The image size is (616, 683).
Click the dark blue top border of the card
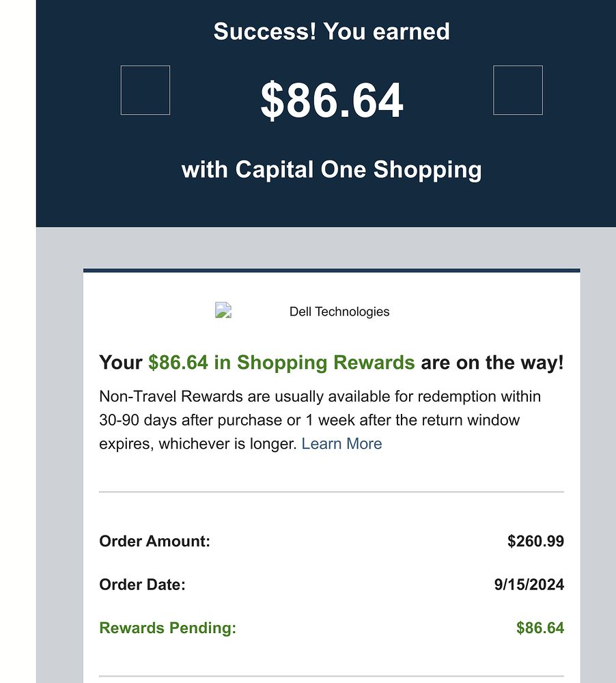point(332,270)
